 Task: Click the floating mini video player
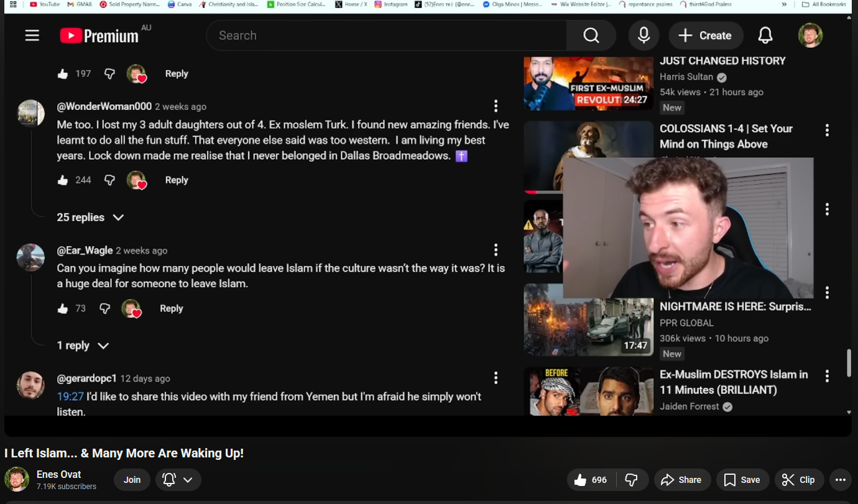(688, 228)
